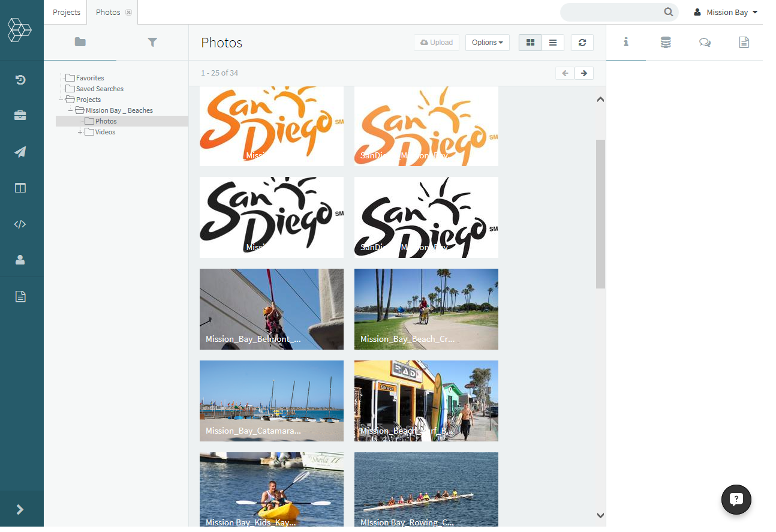The width and height of the screenshot is (776, 532).
Task: Select Mission_Bay_Catamara photo thumbnail
Action: [x=272, y=401]
